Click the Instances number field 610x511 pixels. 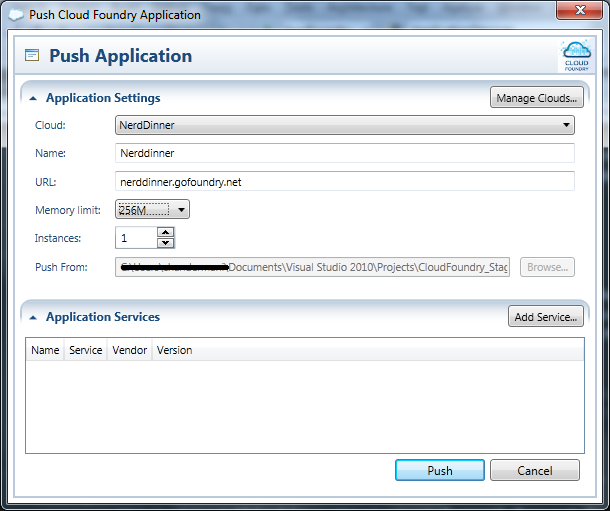coord(136,238)
